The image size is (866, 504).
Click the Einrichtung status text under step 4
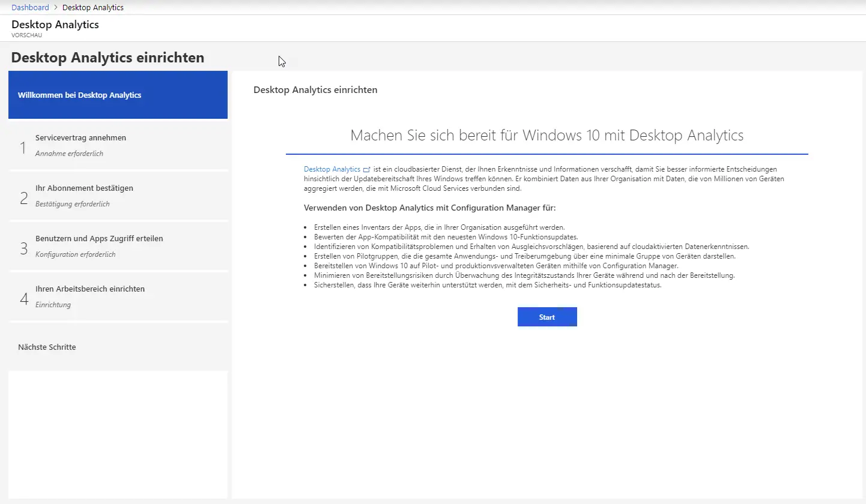click(x=53, y=305)
